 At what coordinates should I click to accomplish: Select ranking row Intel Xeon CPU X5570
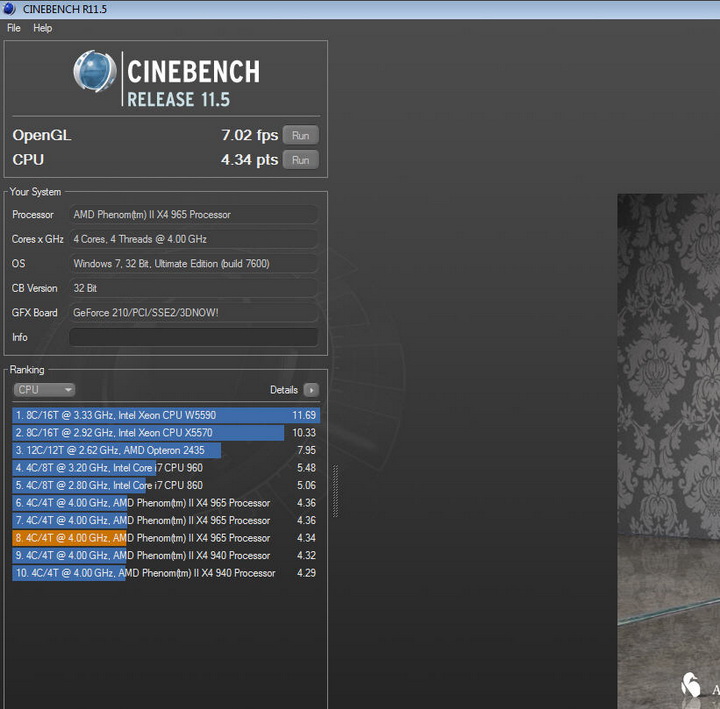pyautogui.click(x=166, y=433)
